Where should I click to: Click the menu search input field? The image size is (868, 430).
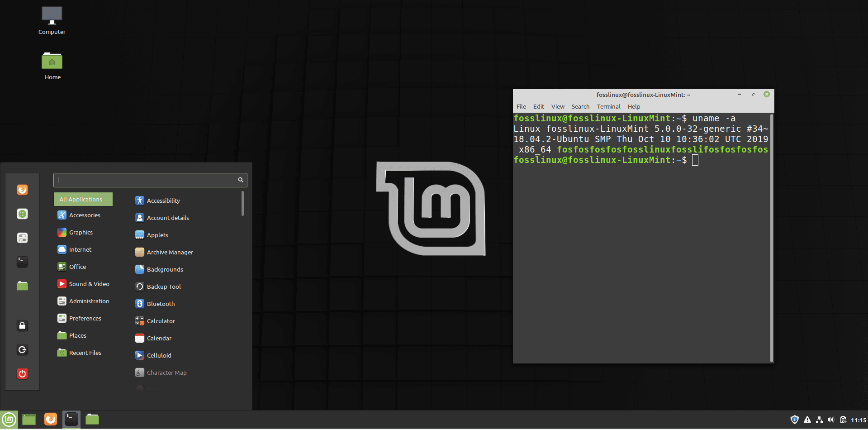click(x=150, y=180)
